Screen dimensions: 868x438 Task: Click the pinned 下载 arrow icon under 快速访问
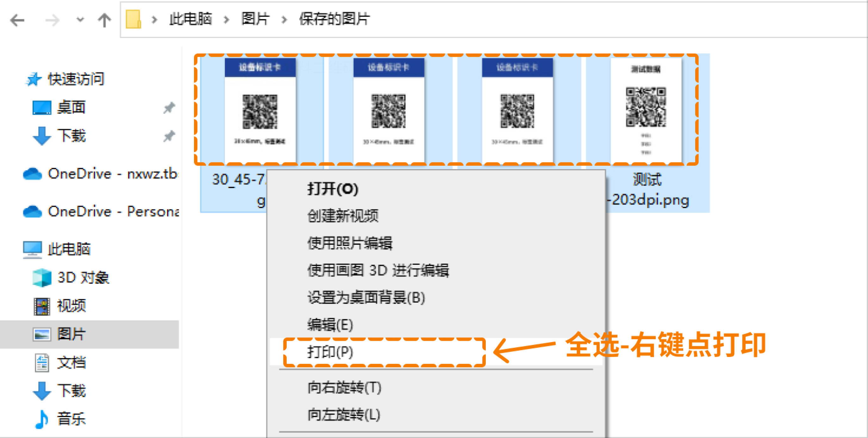[42, 136]
